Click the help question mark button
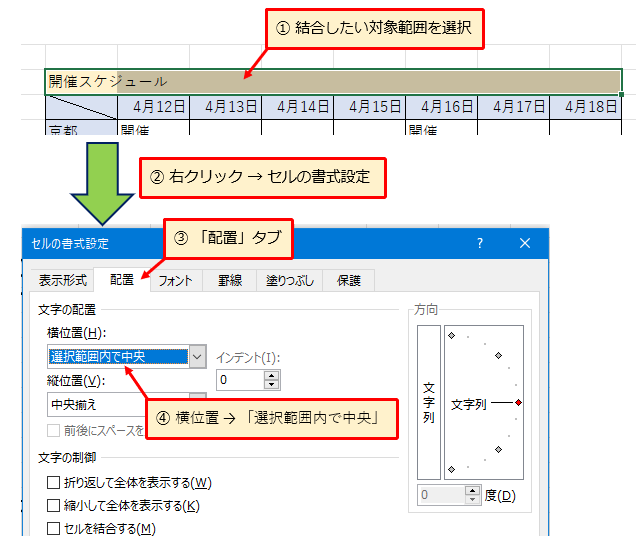This screenshot has width=636, height=537. click(480, 243)
